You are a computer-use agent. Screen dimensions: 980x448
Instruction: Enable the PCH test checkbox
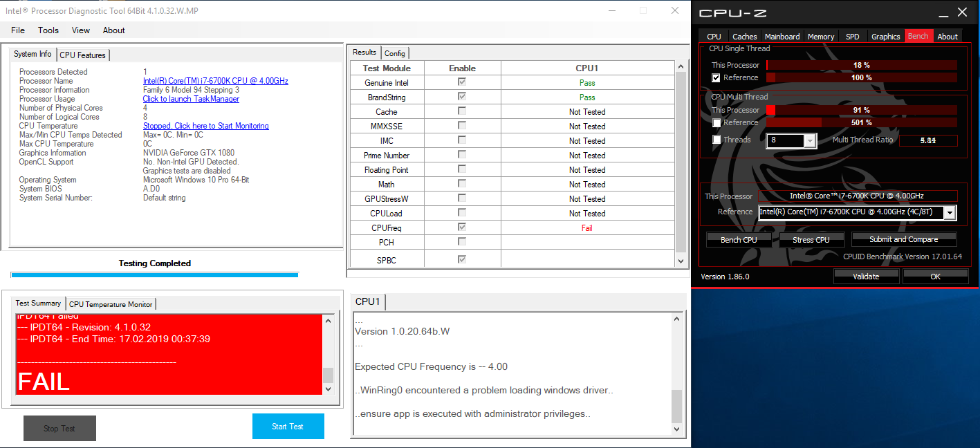click(x=462, y=242)
